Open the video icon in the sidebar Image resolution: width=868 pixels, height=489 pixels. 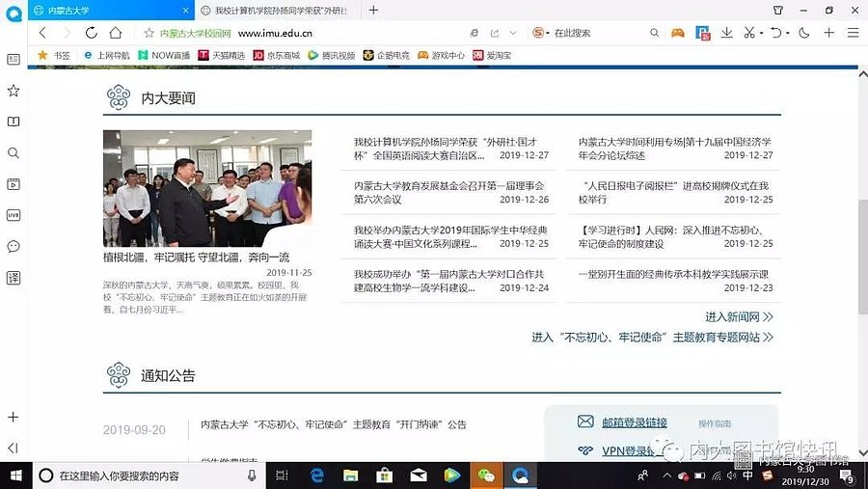(14, 184)
